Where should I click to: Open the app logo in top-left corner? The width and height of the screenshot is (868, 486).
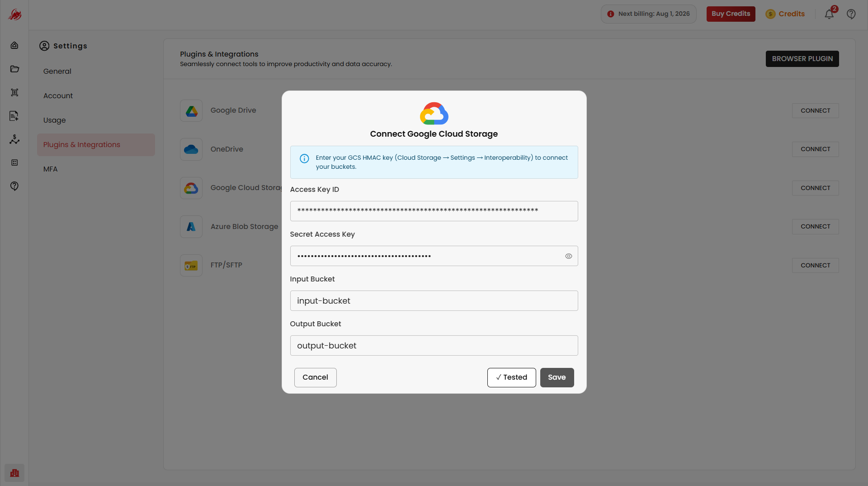14,14
